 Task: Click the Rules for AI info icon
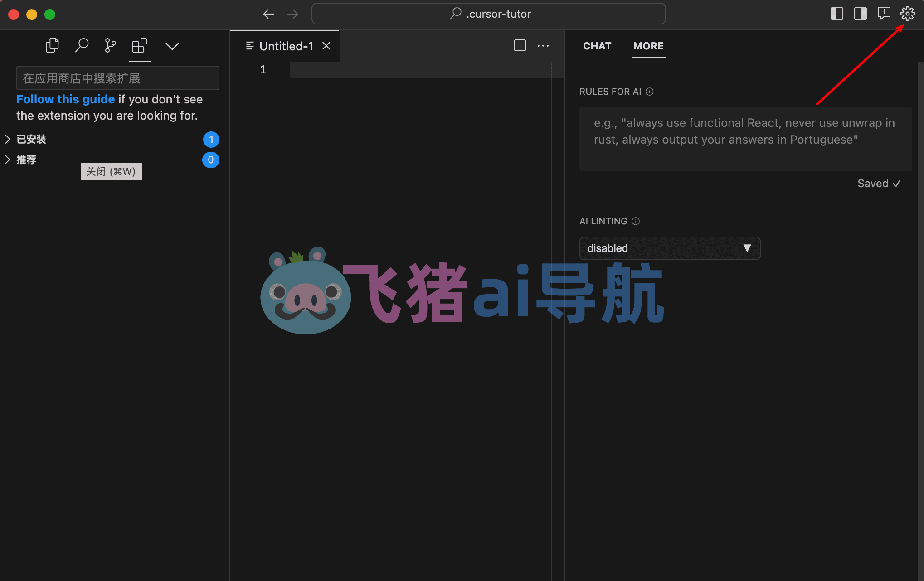[650, 92]
